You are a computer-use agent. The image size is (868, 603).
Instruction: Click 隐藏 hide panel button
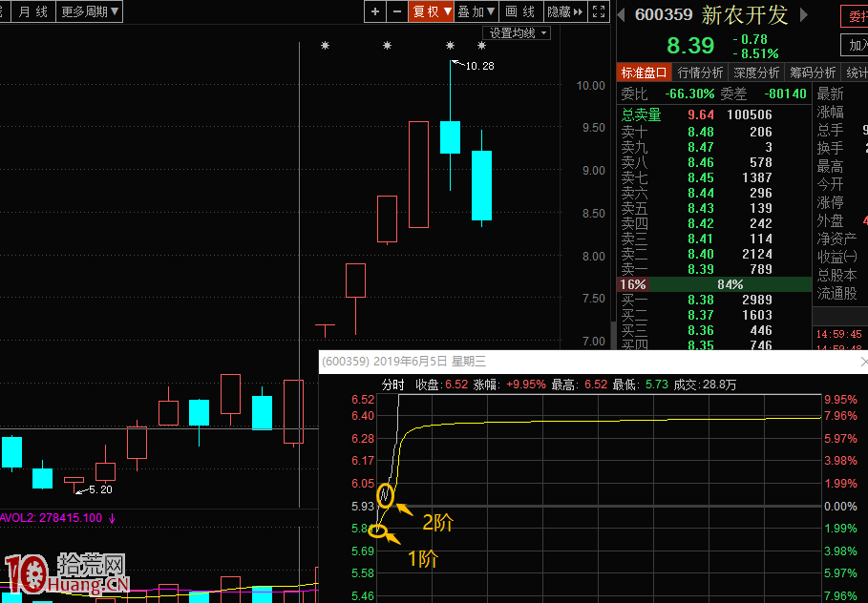tap(565, 11)
